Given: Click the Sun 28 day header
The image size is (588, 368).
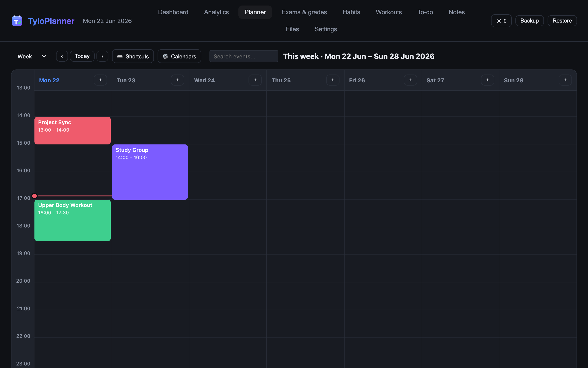Looking at the screenshot, I should pyautogui.click(x=514, y=80).
